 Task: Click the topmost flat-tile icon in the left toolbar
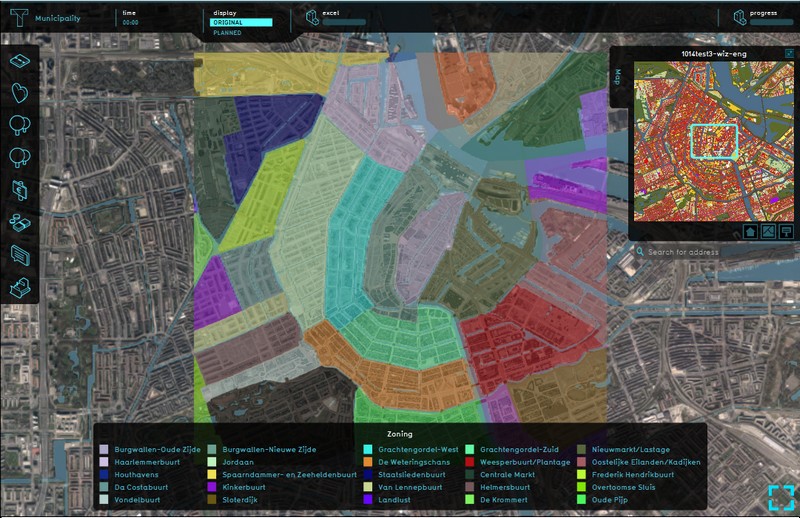click(20, 62)
